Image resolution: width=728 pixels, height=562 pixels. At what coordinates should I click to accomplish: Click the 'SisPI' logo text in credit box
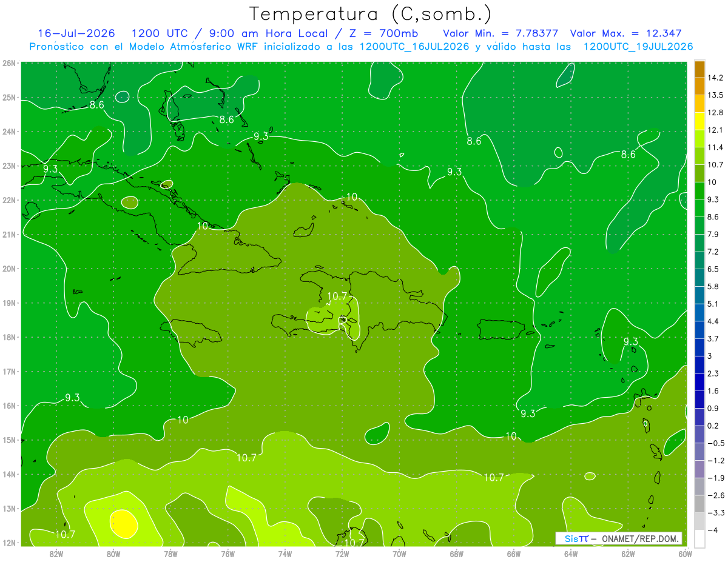[x=576, y=538]
